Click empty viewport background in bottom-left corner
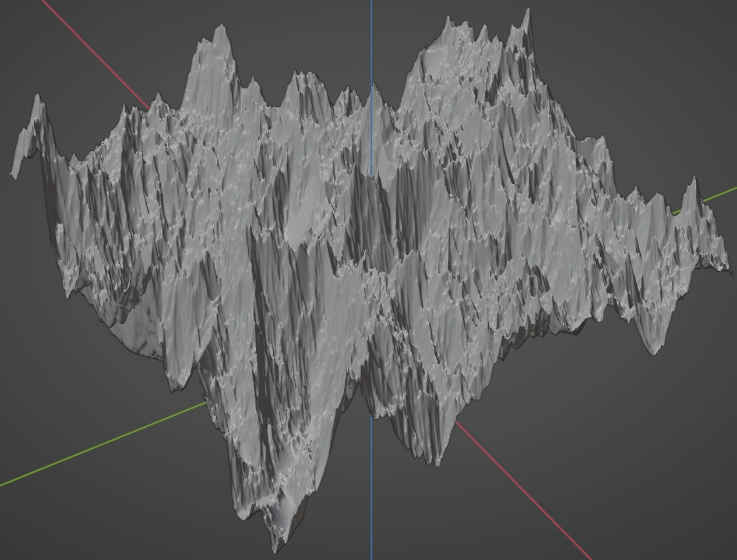 click(x=58, y=524)
